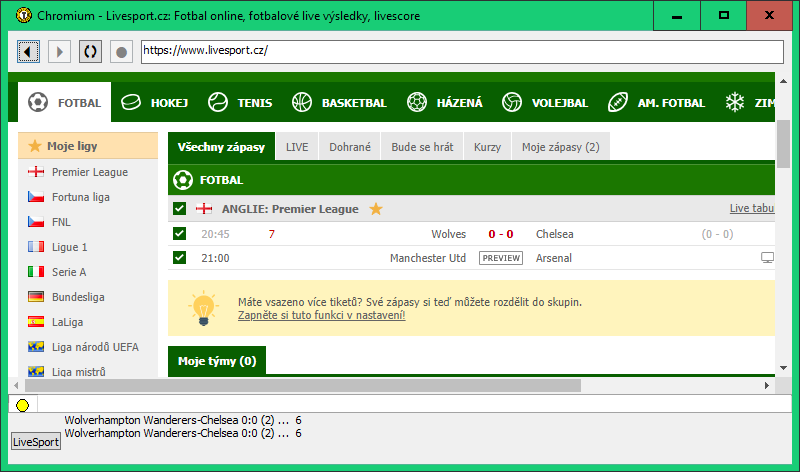Click the Czech flag beside Fortuna liga

tap(36, 196)
